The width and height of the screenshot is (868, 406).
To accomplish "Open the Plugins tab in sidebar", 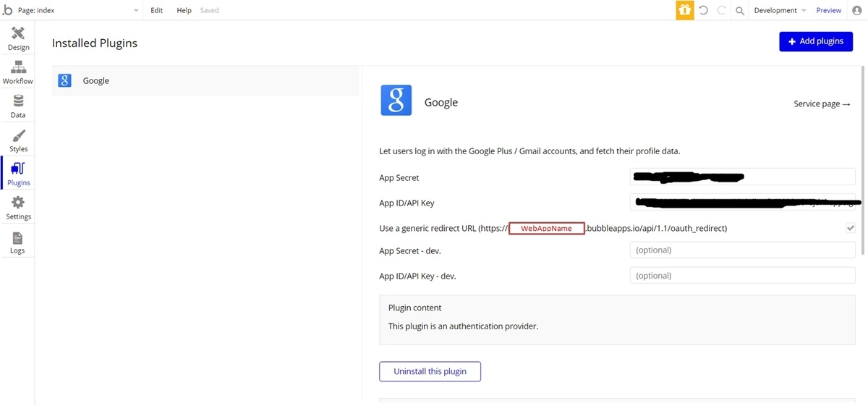I will click(18, 174).
